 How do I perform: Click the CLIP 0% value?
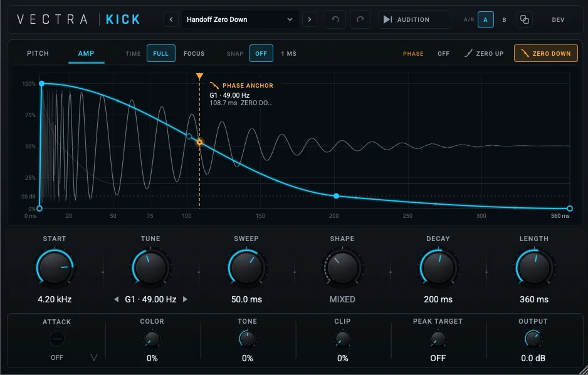tap(342, 358)
